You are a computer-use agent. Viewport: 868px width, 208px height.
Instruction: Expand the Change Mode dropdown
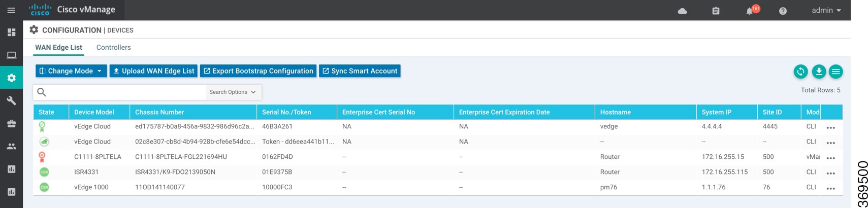(x=71, y=71)
